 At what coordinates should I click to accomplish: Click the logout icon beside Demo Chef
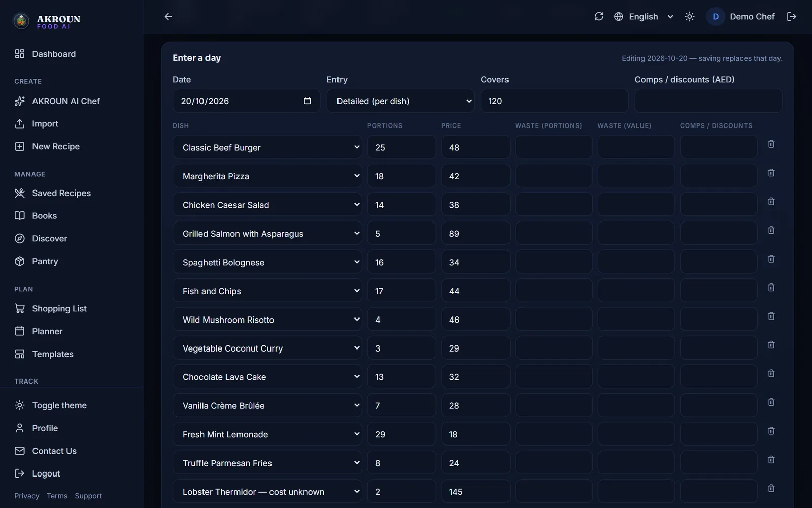(791, 17)
